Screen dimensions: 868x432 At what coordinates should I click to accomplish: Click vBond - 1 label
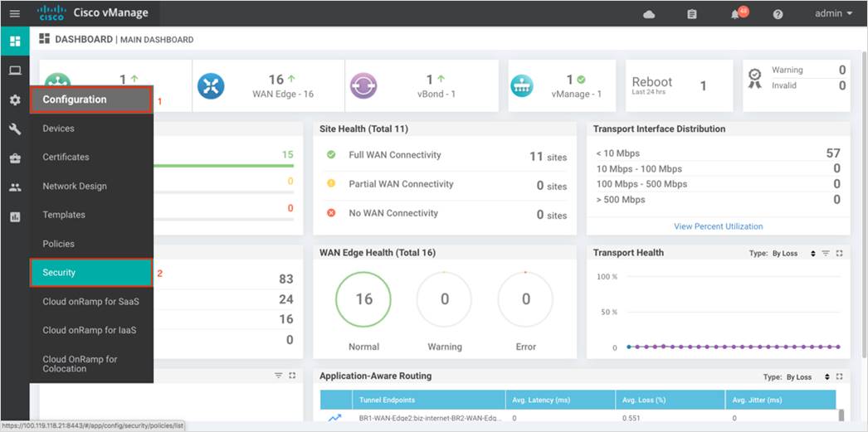click(436, 94)
